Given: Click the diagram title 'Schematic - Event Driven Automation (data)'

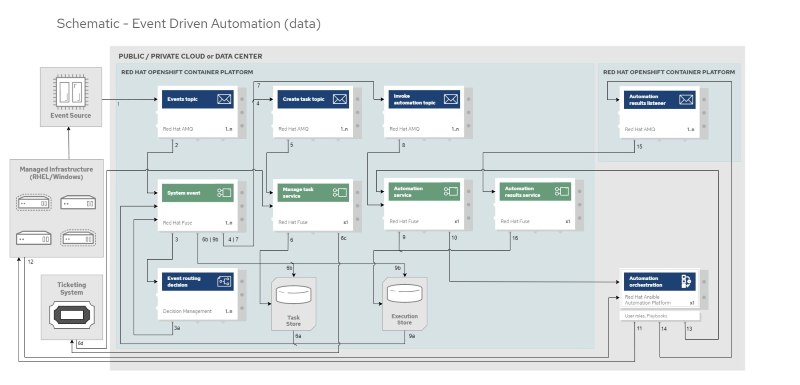Looking at the screenshot, I should [189, 24].
